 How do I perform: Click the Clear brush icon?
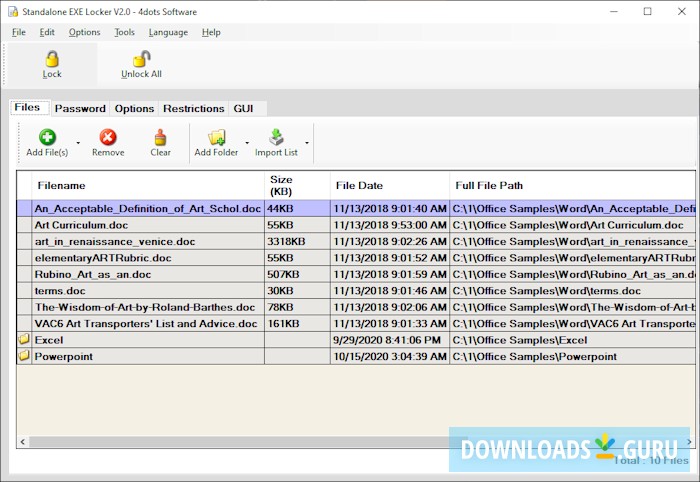click(x=160, y=137)
